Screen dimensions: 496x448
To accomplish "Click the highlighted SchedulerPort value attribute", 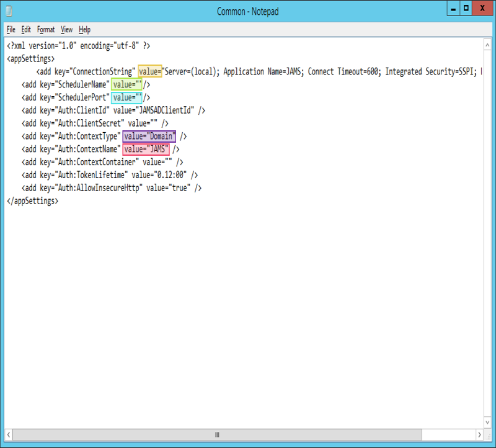I will (x=126, y=97).
